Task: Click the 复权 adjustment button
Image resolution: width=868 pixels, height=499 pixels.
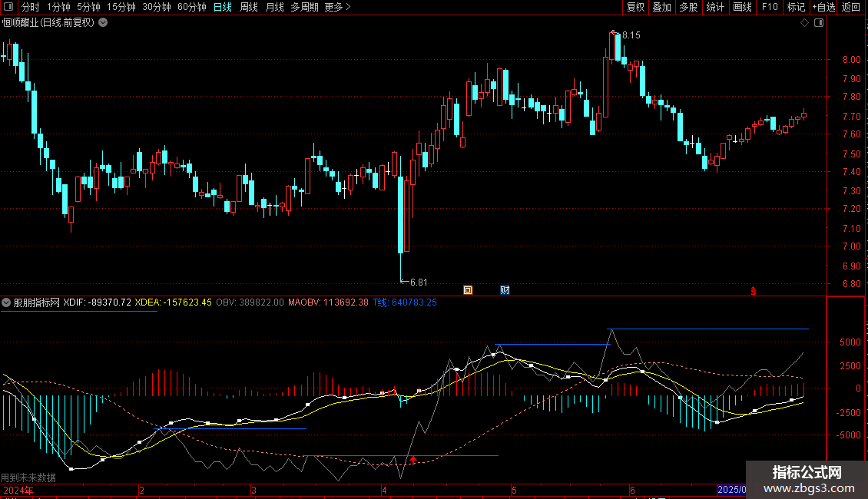Action: tap(635, 7)
